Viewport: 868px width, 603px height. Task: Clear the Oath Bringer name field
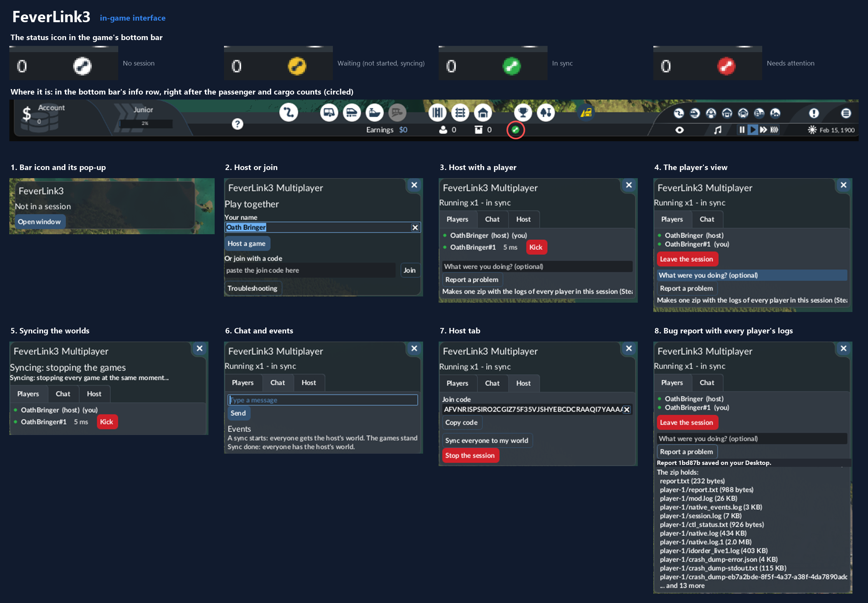(x=415, y=228)
